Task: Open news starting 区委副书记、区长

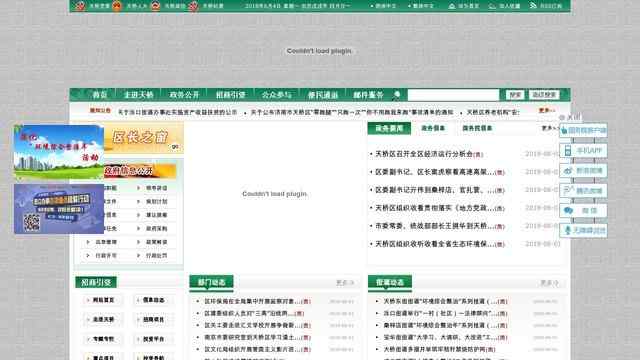Action: pyautogui.click(x=434, y=172)
